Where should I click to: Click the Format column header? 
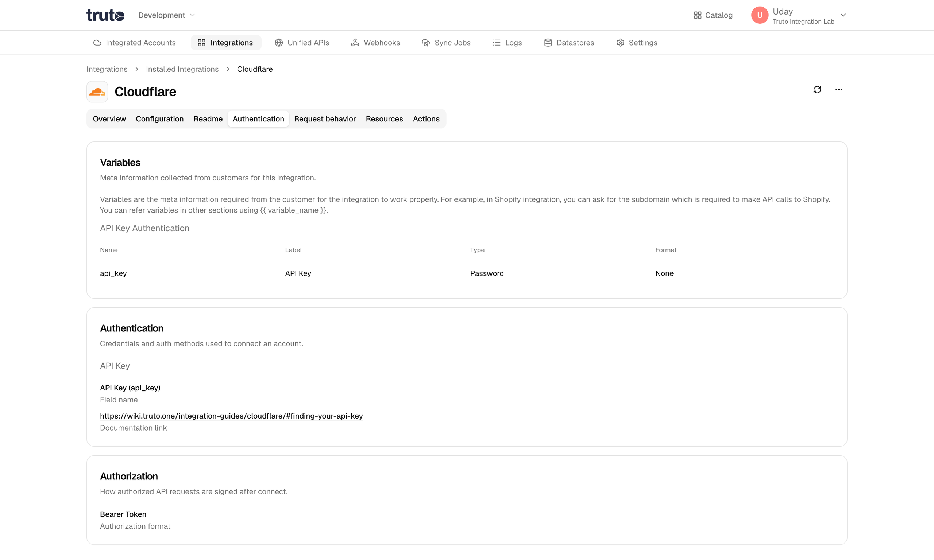tap(666, 250)
